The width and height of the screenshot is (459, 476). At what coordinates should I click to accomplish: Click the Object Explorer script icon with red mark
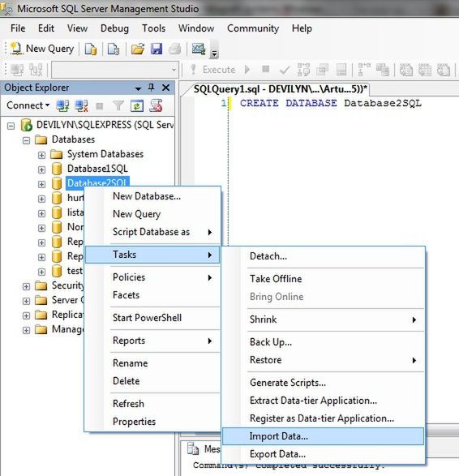[x=156, y=105]
